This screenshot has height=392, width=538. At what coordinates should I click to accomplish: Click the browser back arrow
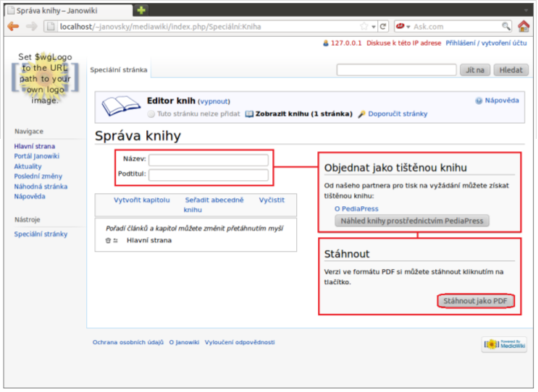click(13, 26)
